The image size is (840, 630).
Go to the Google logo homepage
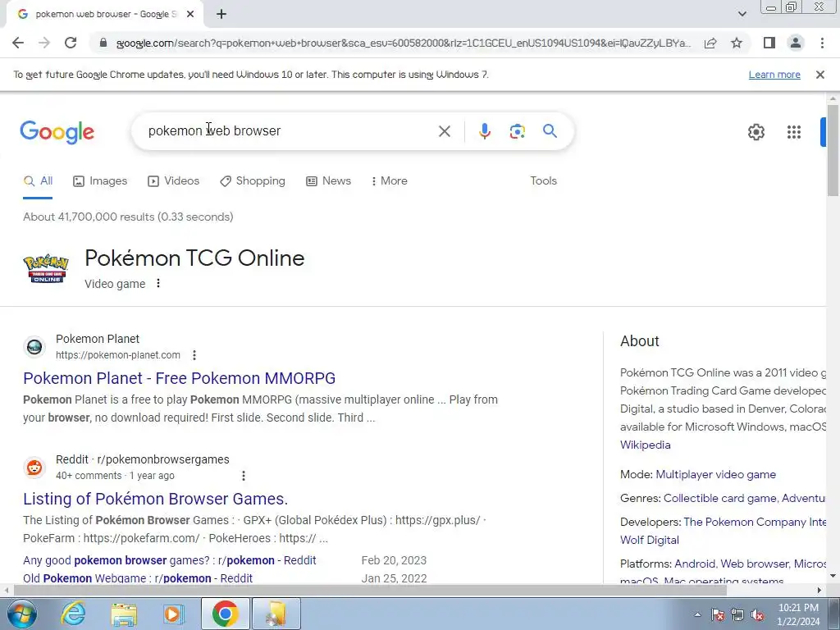[57, 132]
